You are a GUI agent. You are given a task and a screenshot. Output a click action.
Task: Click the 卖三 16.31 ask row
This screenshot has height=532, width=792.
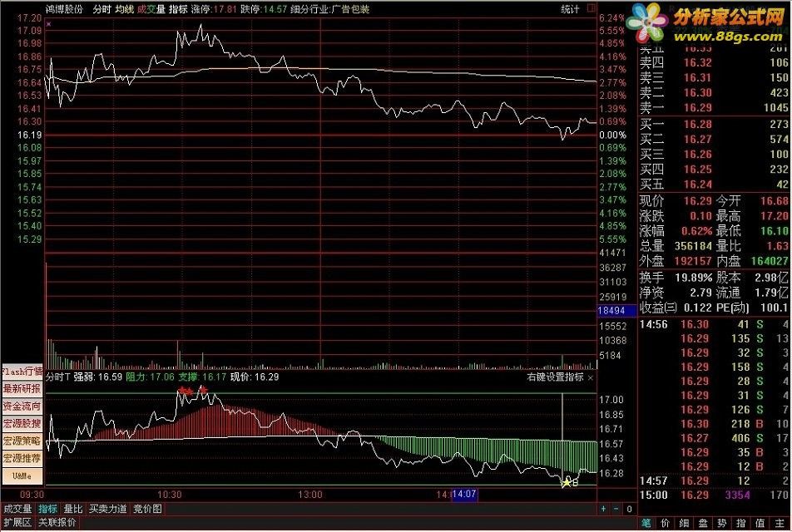pos(714,78)
